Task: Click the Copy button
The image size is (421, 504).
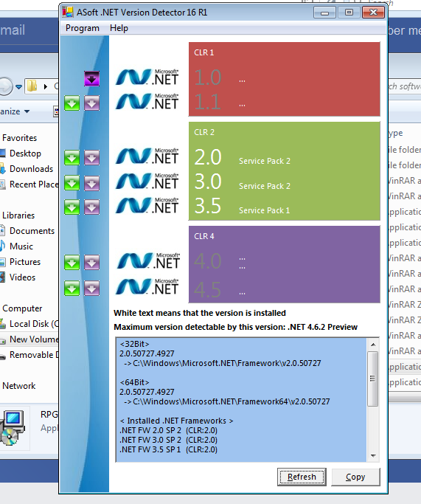Action: click(x=355, y=477)
